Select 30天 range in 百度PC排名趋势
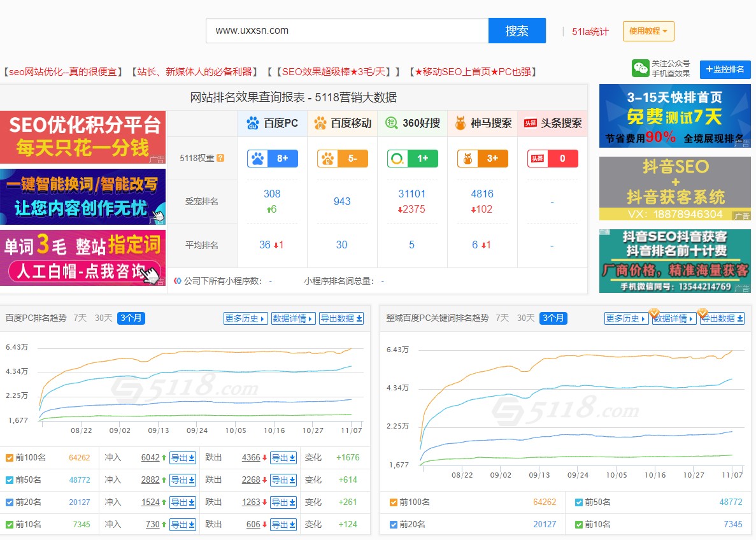 (103, 318)
